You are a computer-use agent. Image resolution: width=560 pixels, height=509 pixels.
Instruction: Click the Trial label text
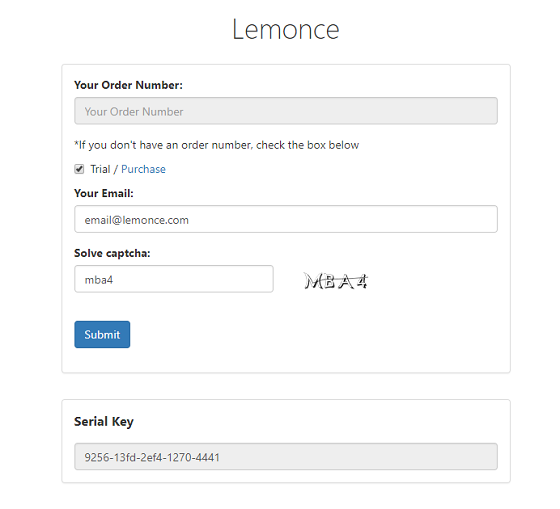[100, 169]
